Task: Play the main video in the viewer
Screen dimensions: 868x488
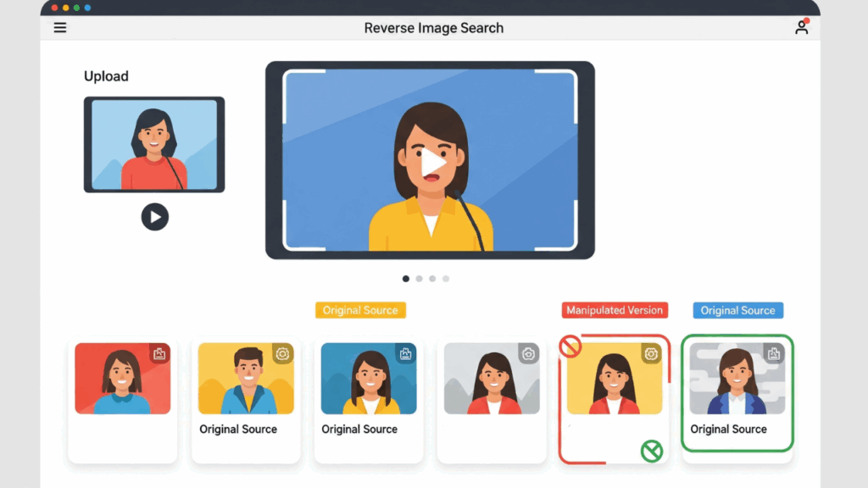Action: pos(433,160)
